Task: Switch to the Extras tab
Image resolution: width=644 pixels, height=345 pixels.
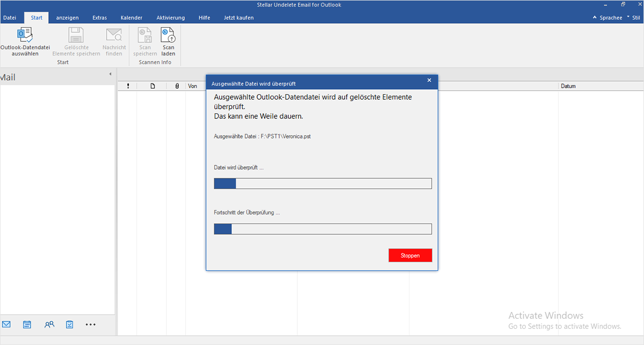Action: (x=100, y=18)
